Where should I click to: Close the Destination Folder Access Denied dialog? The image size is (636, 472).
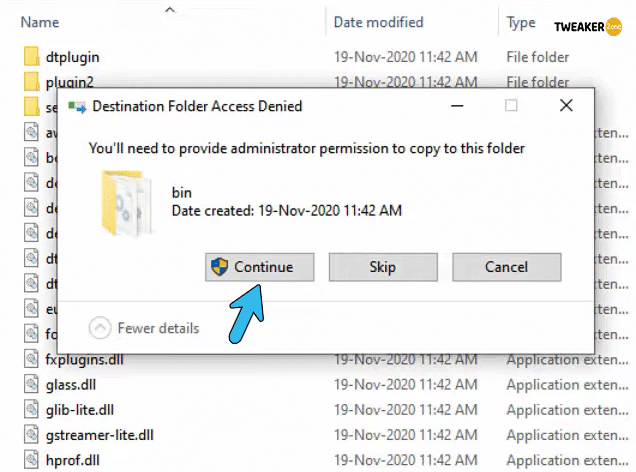pos(566,105)
